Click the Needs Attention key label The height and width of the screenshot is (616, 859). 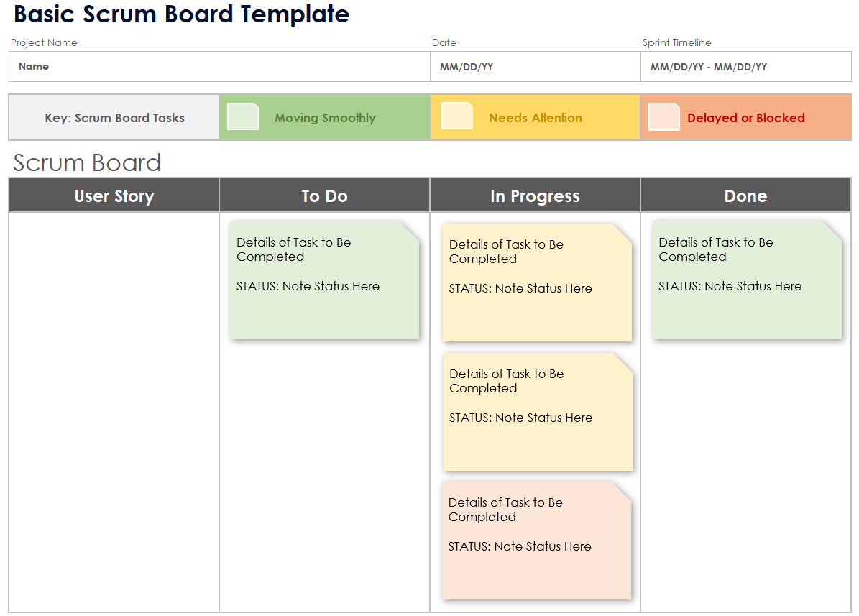[x=536, y=118]
